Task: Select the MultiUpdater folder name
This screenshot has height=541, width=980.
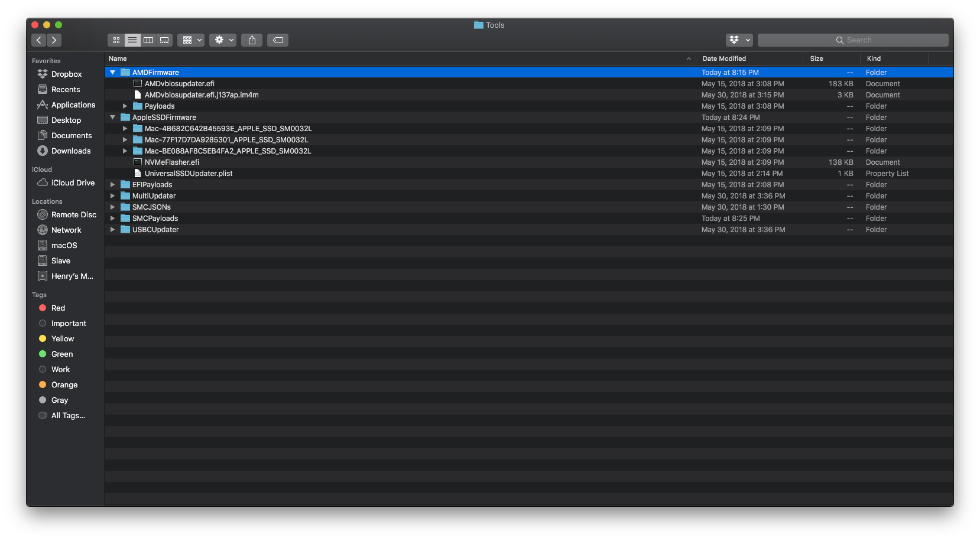Action: point(154,196)
